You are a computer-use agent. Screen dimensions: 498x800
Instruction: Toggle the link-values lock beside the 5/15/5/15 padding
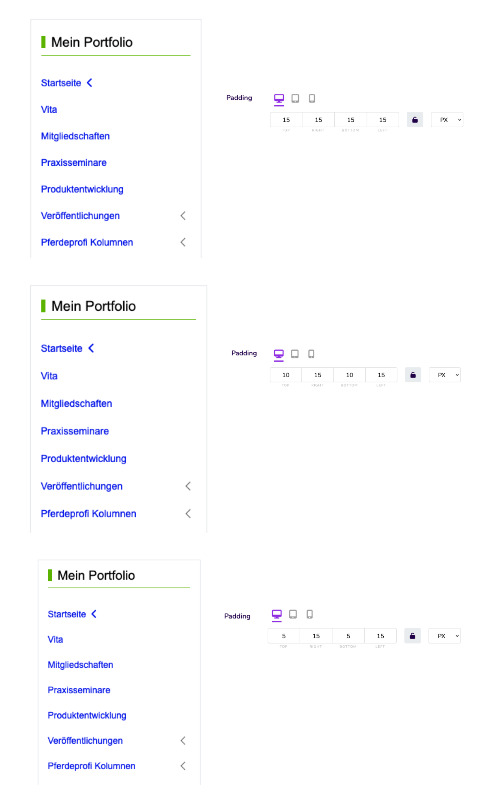412,636
